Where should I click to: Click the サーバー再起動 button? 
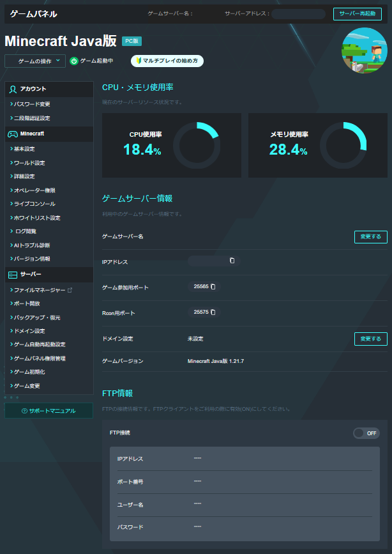(x=358, y=14)
